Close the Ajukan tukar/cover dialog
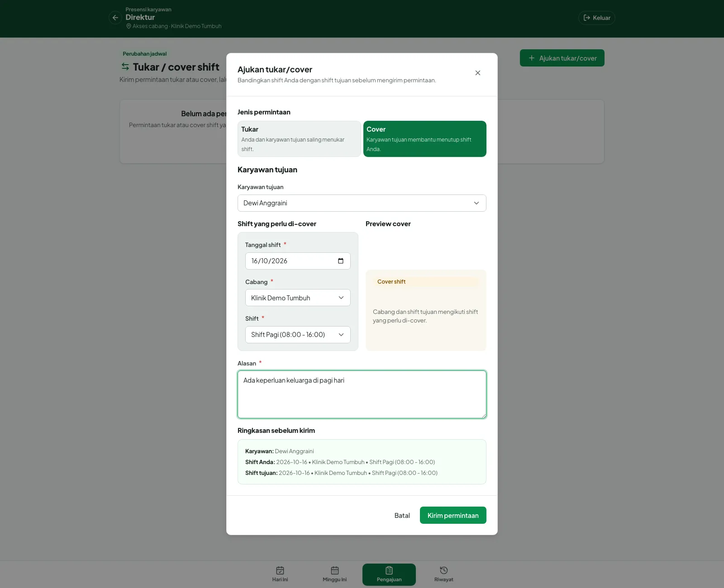This screenshot has height=588, width=724. [x=477, y=73]
